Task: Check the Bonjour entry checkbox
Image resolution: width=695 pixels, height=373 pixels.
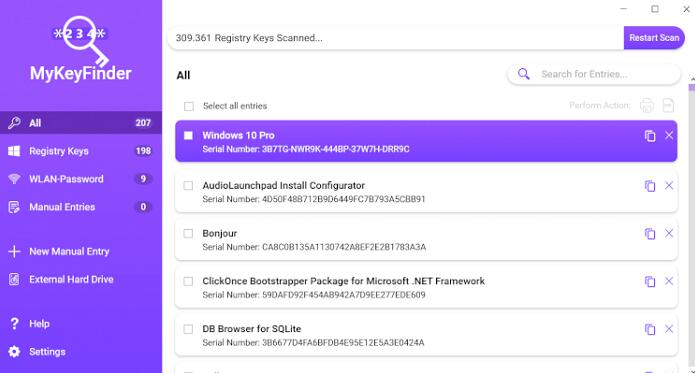Action: (x=188, y=233)
